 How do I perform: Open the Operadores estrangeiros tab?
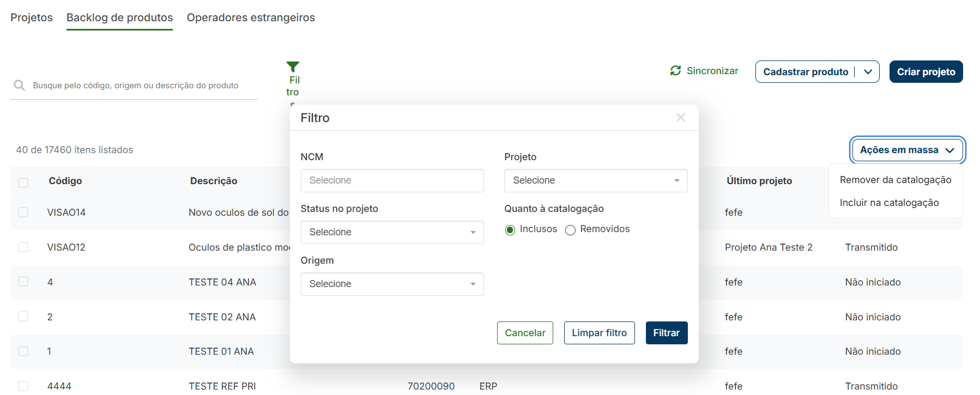tap(251, 17)
